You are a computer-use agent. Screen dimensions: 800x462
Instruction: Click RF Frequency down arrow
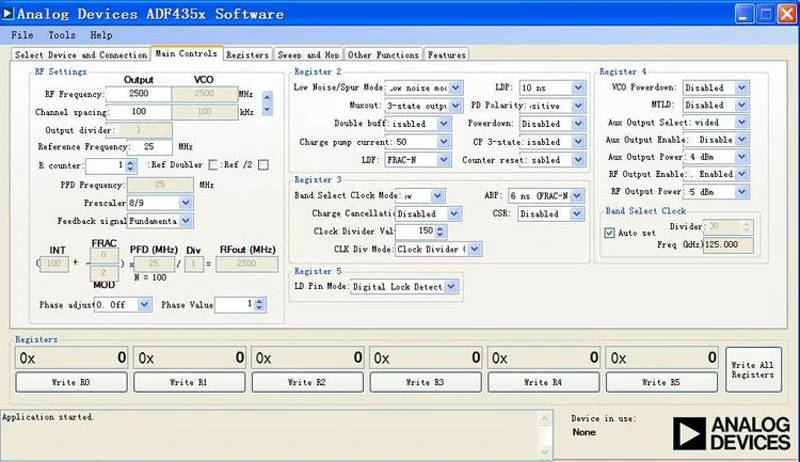[266, 107]
